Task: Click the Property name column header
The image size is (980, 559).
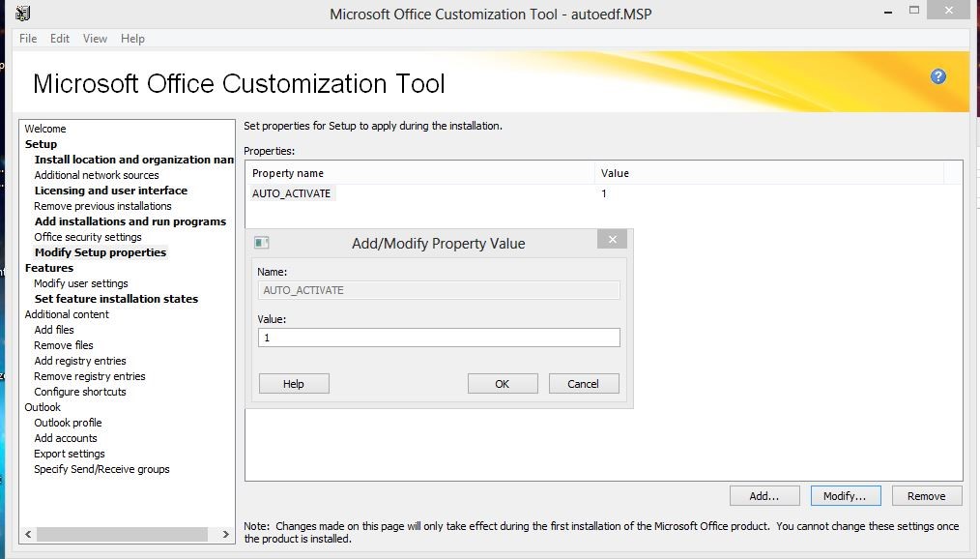Action: point(419,173)
